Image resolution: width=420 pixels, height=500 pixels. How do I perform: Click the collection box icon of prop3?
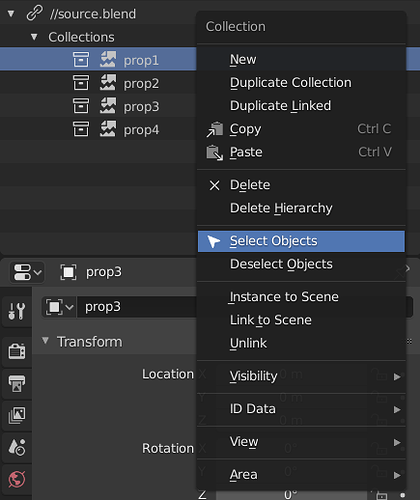81,106
